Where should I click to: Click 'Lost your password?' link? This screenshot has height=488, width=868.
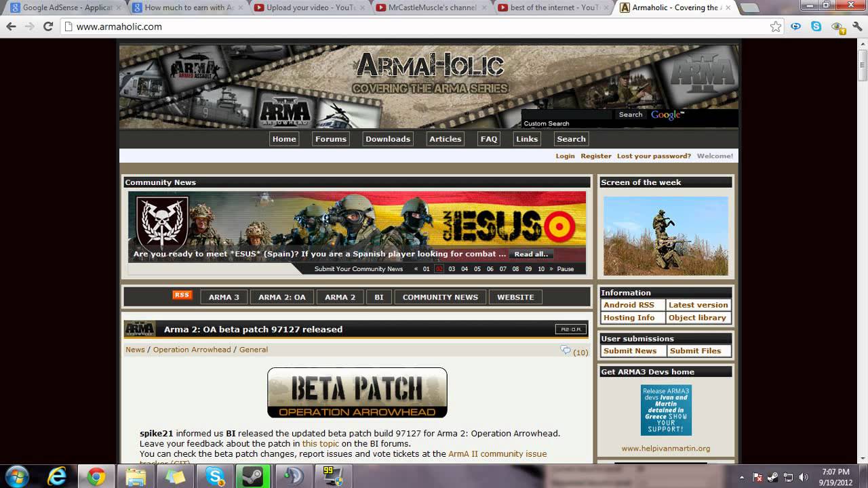pyautogui.click(x=654, y=156)
